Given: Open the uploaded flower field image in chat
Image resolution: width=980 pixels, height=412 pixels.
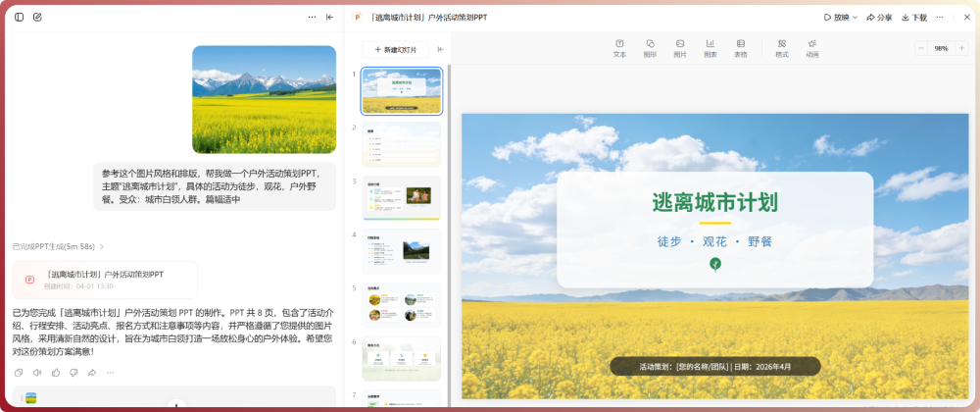Looking at the screenshot, I should point(264,99).
